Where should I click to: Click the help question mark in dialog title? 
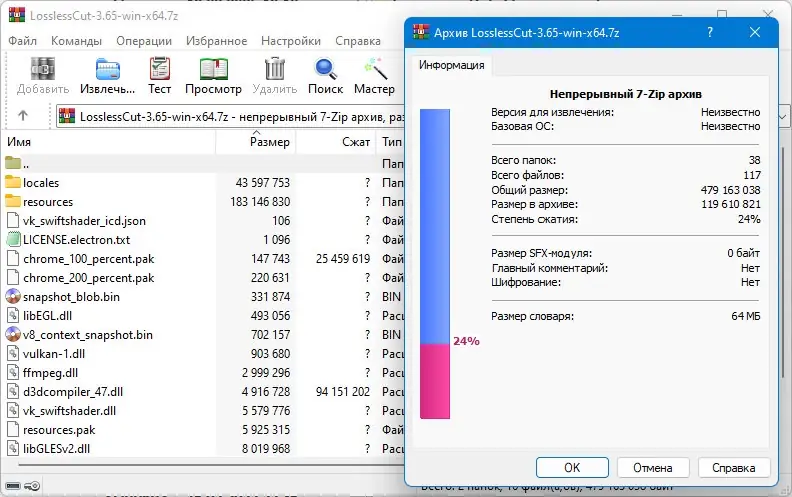[710, 32]
